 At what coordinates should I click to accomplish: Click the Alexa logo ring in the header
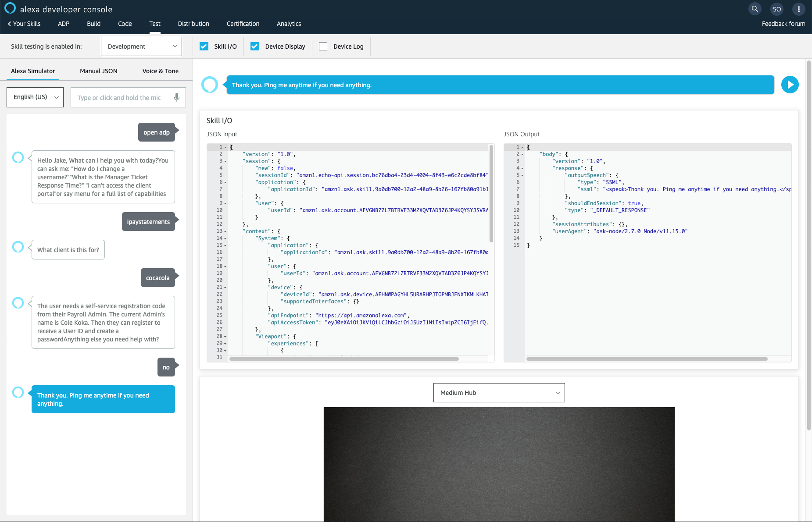click(x=10, y=8)
